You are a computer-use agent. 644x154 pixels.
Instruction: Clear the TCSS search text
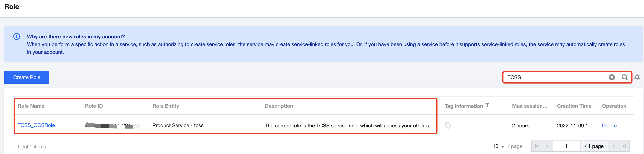[x=612, y=77]
